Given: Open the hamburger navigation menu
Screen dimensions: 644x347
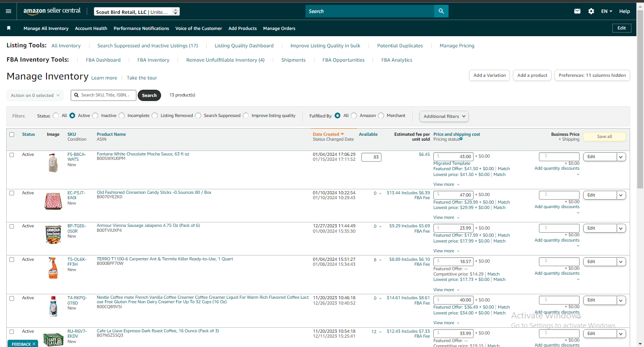Looking at the screenshot, I should (x=8, y=11).
